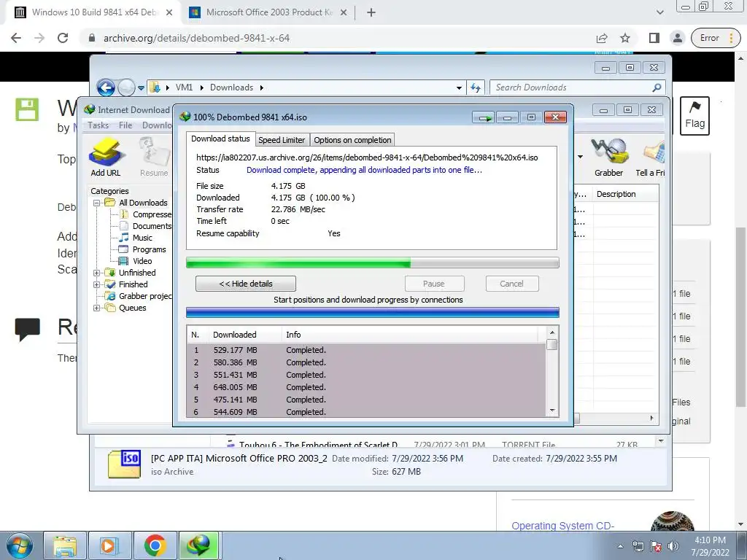Select the Documents category in IDM
Viewport: 747px width, 560px height.
152,226
